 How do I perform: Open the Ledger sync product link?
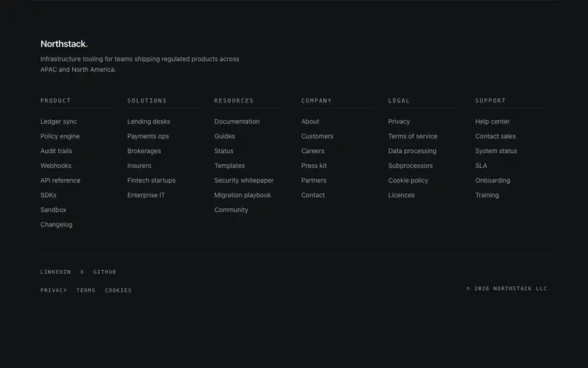[59, 121]
